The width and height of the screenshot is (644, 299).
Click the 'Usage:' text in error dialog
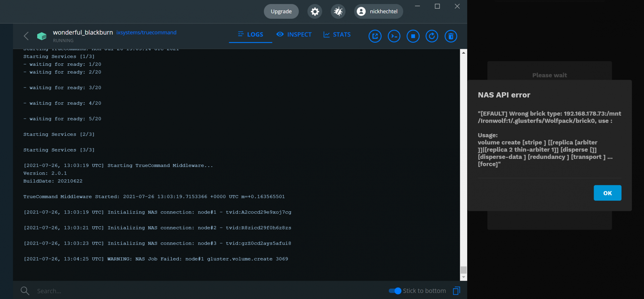pyautogui.click(x=488, y=135)
